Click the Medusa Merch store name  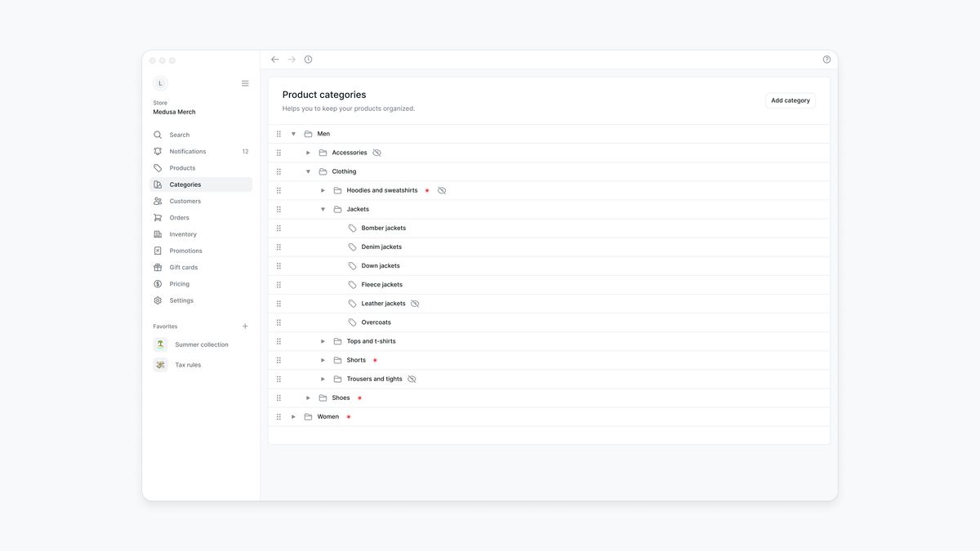pyautogui.click(x=174, y=112)
